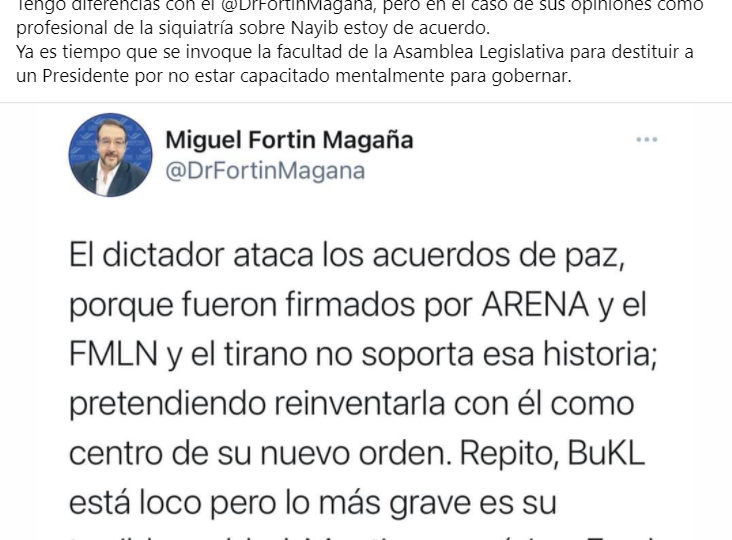Image resolution: width=732 pixels, height=540 pixels.
Task: Click the line 'un Presidente por no estar capacitado'
Action: [x=294, y=76]
